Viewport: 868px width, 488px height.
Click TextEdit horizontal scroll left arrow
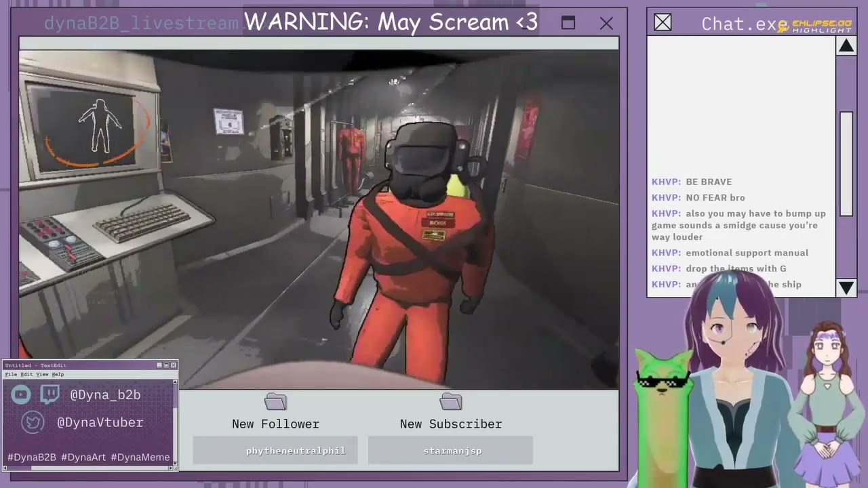click(5, 468)
